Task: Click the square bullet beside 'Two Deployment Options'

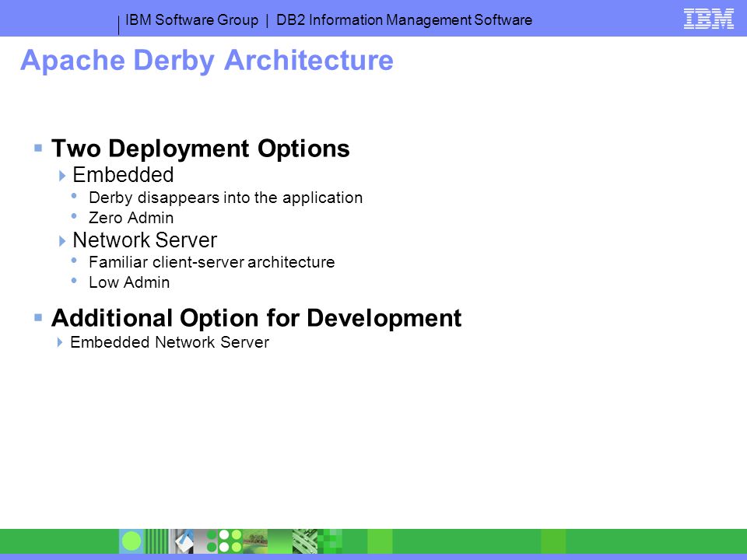Action: click(x=38, y=148)
